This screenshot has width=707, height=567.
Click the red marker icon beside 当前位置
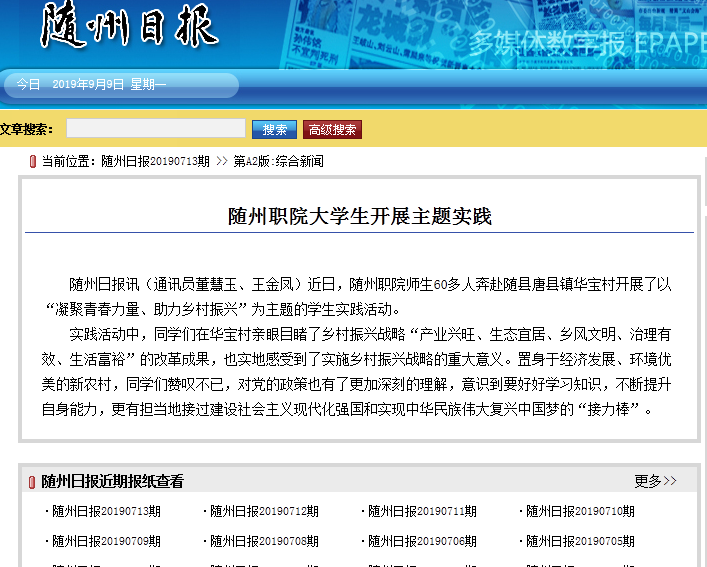[x=33, y=161]
